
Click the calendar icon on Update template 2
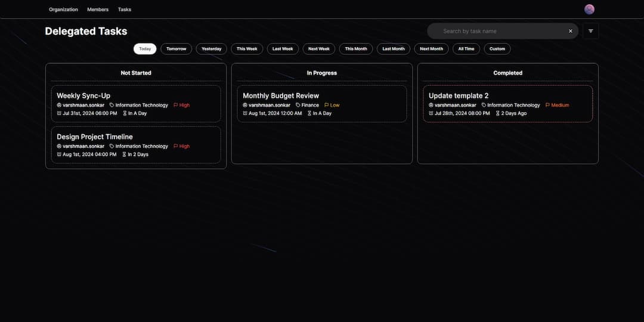pyautogui.click(x=431, y=113)
